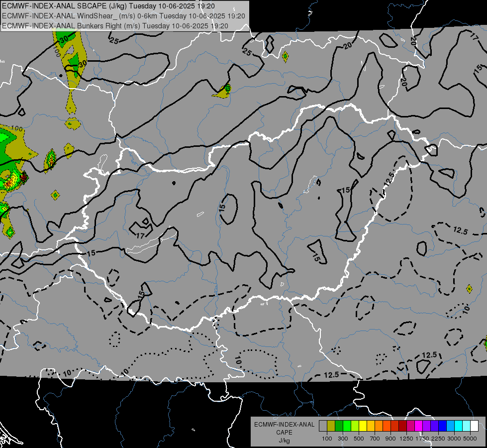Select the orange swatch after 700
Viewport: 487px width, 448px height.
click(x=379, y=426)
